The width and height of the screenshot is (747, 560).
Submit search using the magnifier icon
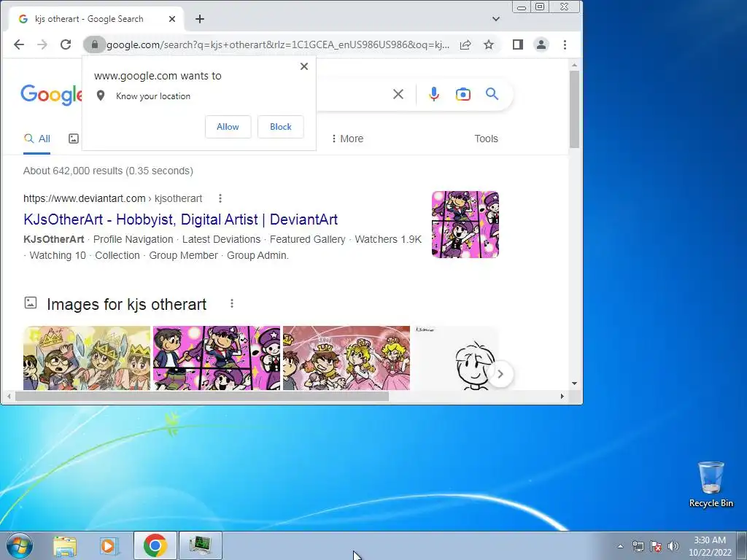pyautogui.click(x=492, y=94)
